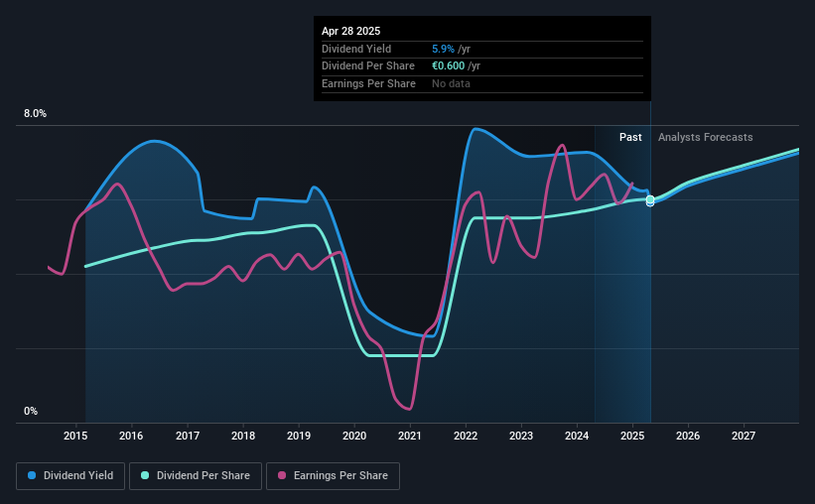Click the pink Earnings Per Share legend dot
The height and width of the screenshot is (504, 815).
point(282,475)
